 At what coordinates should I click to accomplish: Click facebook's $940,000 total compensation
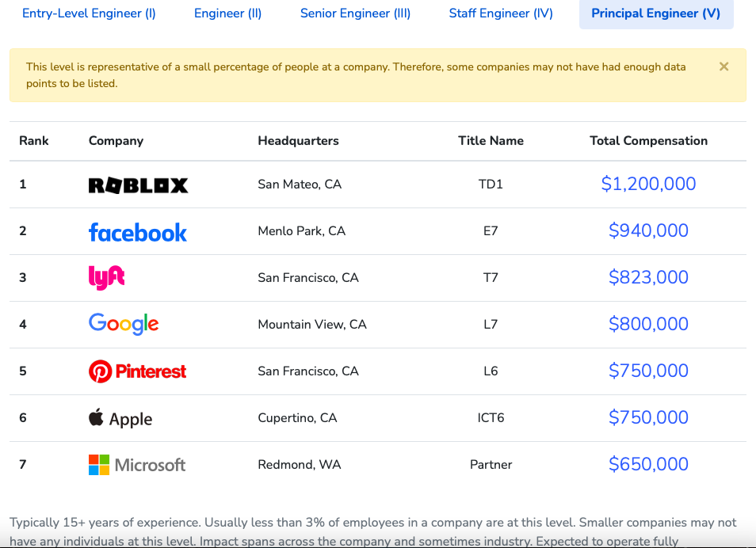pyautogui.click(x=648, y=230)
